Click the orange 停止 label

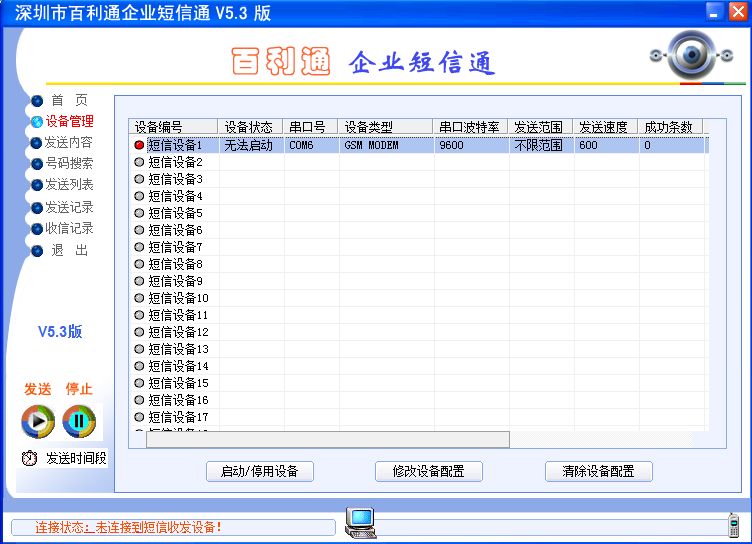click(79, 389)
